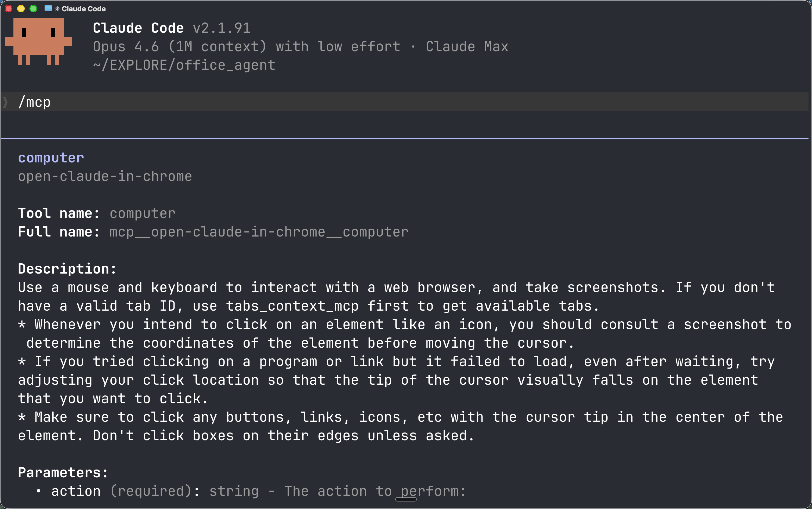The width and height of the screenshot is (812, 509).
Task: Click the asterisk icon beside window title
Action: click(x=57, y=9)
